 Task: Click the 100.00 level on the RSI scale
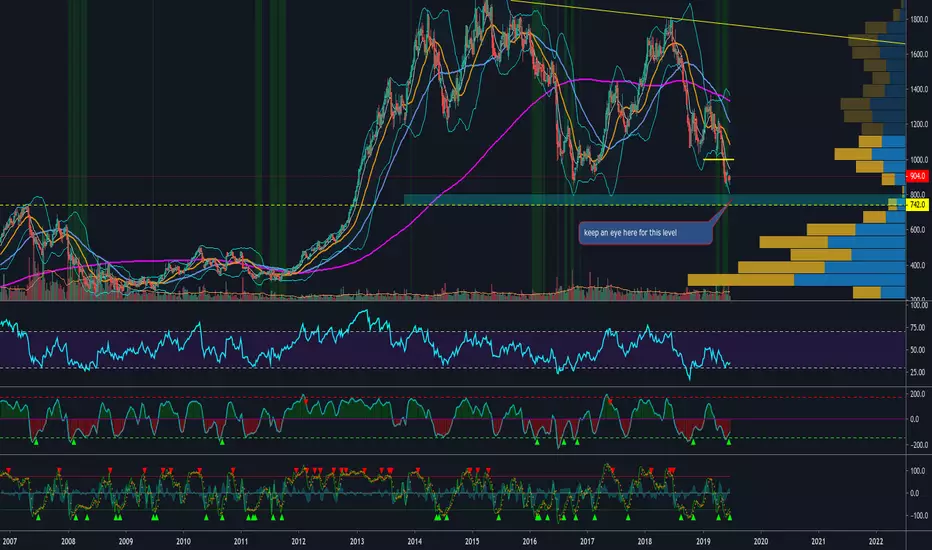[919, 305]
